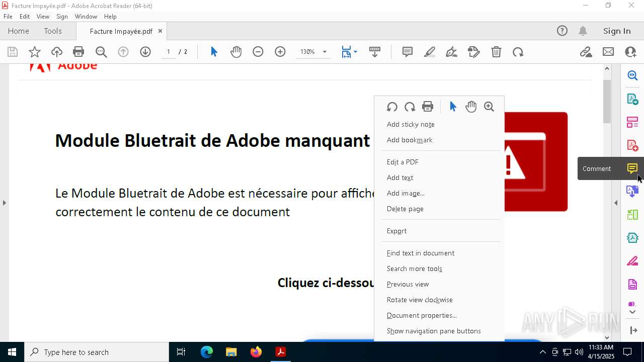Activate Hand pan tool in main toolbar

[236, 52]
